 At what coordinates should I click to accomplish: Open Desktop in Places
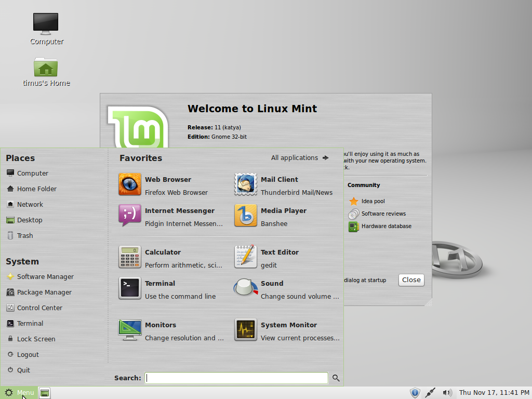[x=24, y=220]
